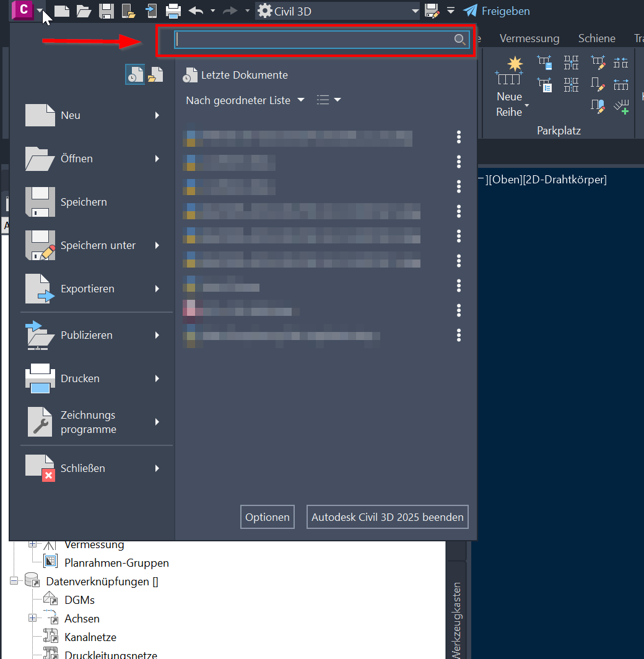644x659 pixels.
Task: Click the three-dot menu of the last recent document
Action: point(459,336)
